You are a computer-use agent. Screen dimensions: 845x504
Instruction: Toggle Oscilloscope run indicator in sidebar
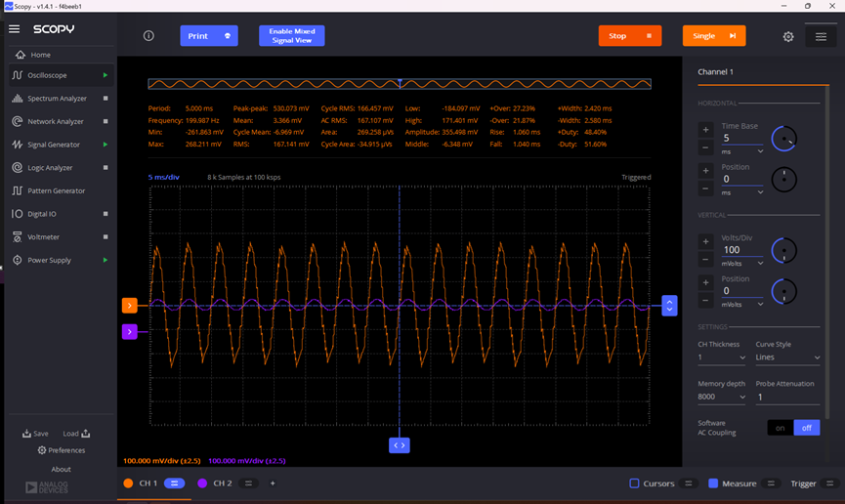point(106,75)
